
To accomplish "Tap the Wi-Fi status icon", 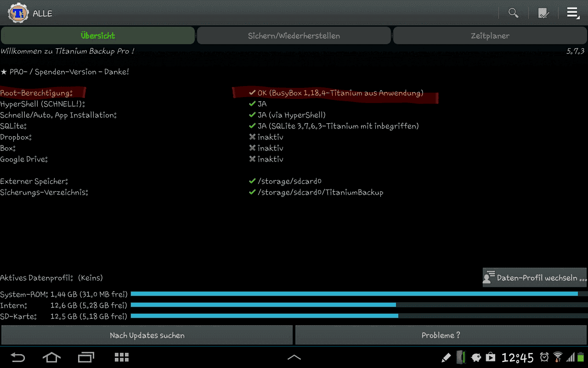I will (558, 357).
